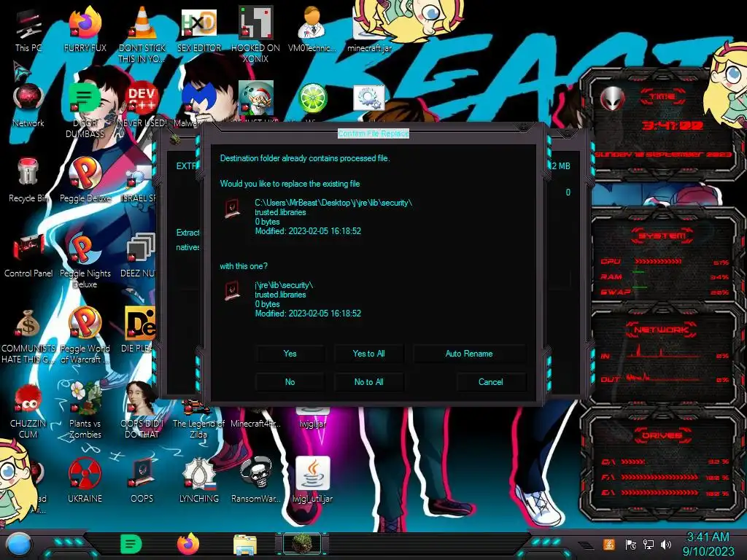The height and width of the screenshot is (560, 747).
Task: Click No in Confirm File Replace
Action: [x=290, y=382]
